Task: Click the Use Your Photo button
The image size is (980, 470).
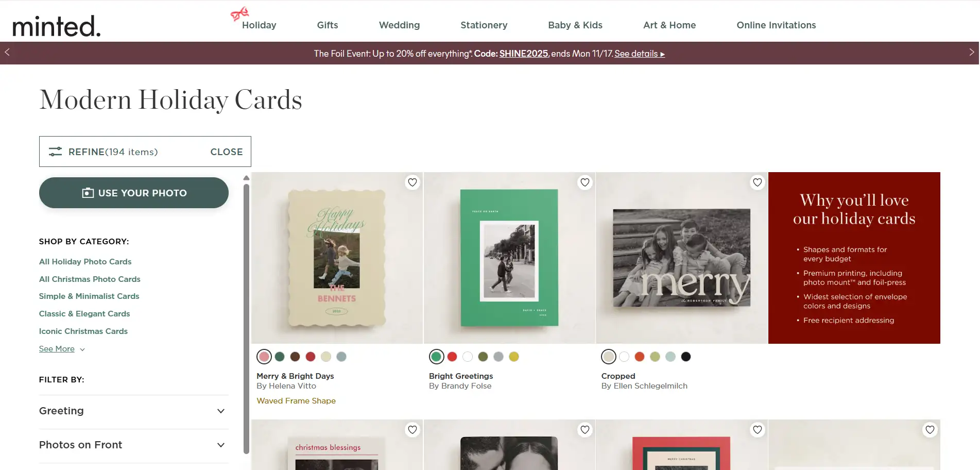Action: 134,193
